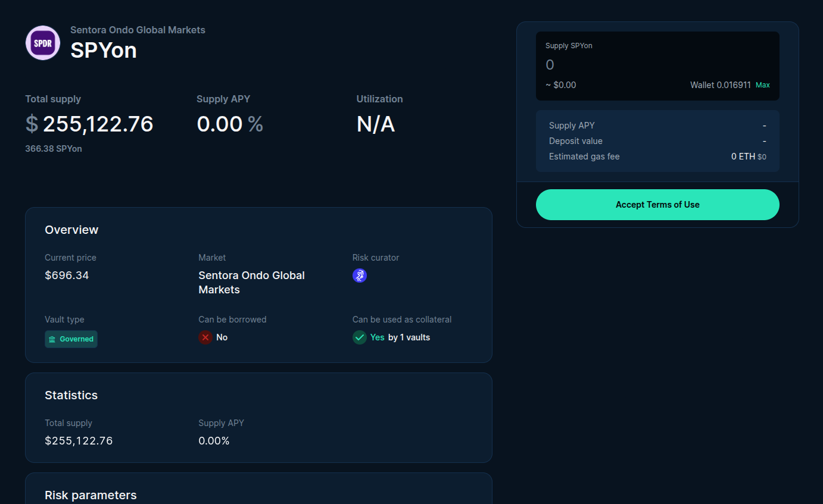This screenshot has width=823, height=504.
Task: Click the Statistics Supply APY 0.00% value
Action: click(214, 441)
